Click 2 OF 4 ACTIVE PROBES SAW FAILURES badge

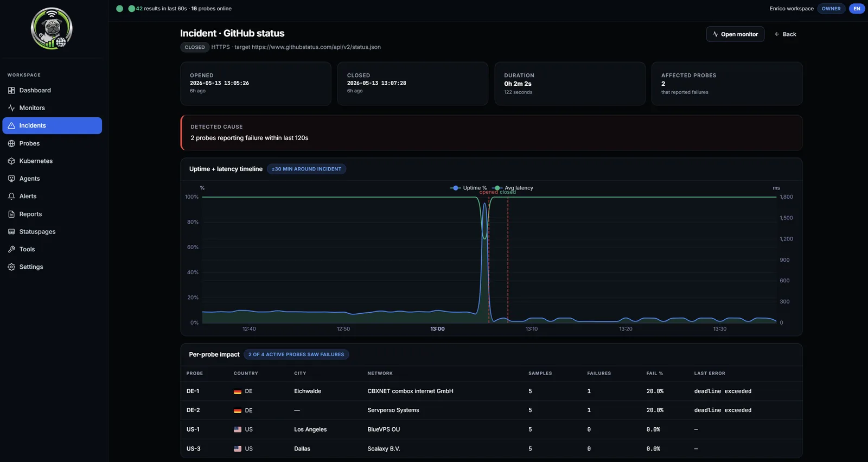click(296, 355)
